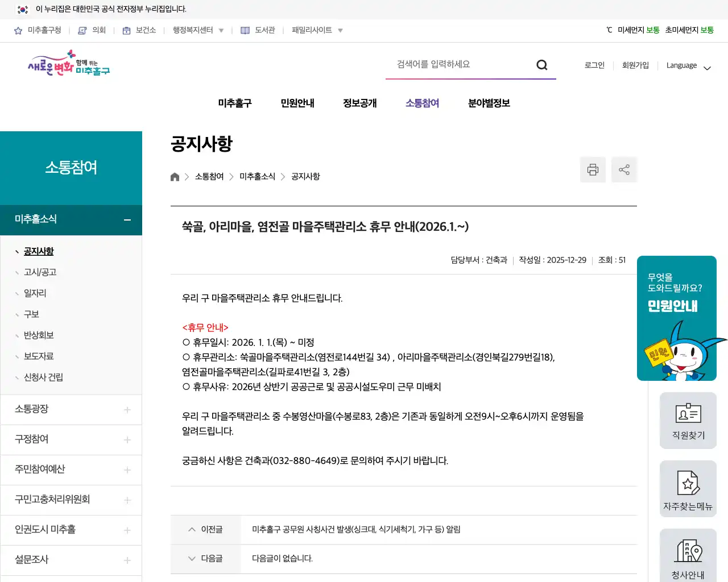
Task: Click the search magnifier icon
Action: pyautogui.click(x=541, y=65)
